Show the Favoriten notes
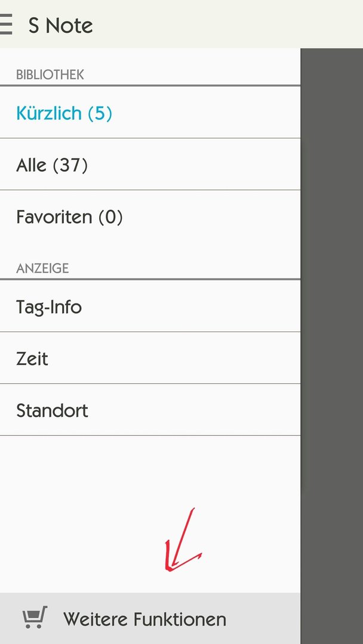The image size is (363, 644). [x=150, y=216]
